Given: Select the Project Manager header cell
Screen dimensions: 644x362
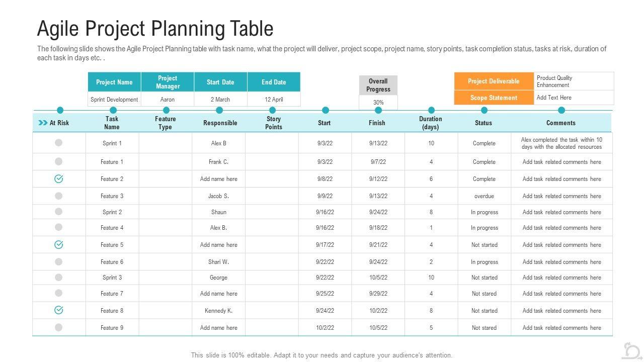Looking at the screenshot, I should click(x=168, y=82).
